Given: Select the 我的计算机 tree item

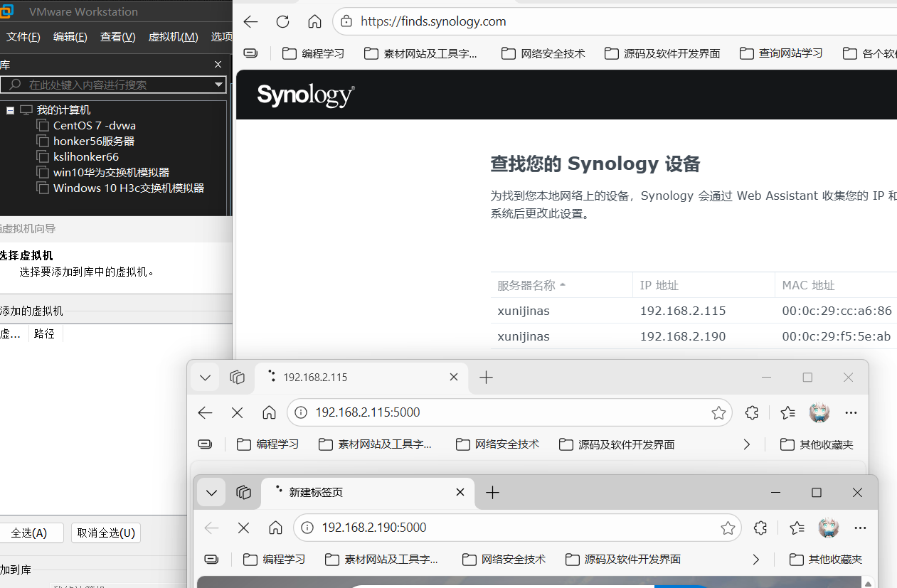Looking at the screenshot, I should 63,110.
